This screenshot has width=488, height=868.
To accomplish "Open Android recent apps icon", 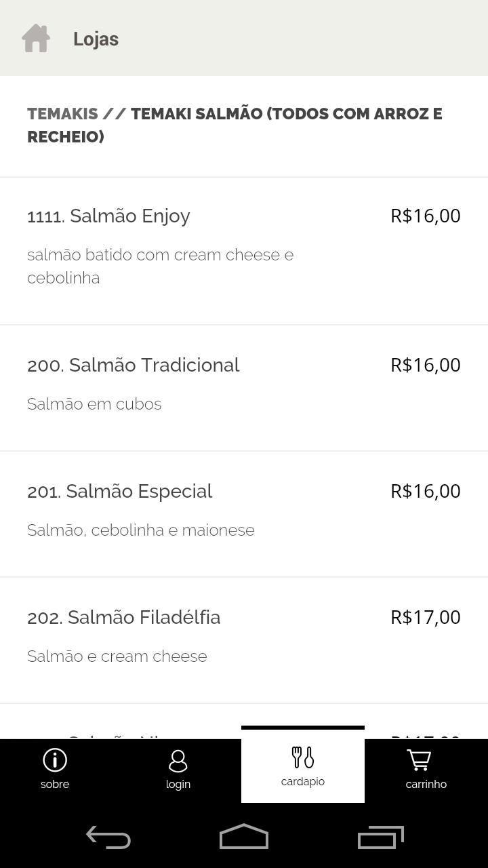I will click(380, 837).
